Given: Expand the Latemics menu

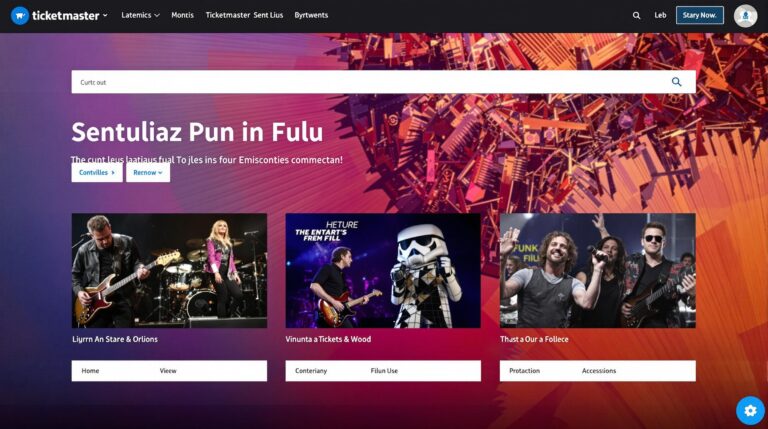Looking at the screenshot, I should pyautogui.click(x=140, y=15).
